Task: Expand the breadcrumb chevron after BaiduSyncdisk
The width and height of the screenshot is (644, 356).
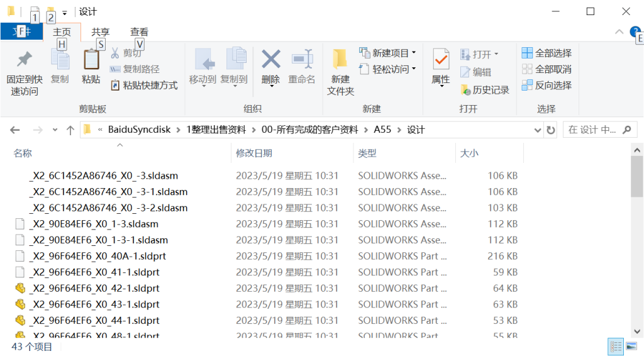Action: point(178,130)
